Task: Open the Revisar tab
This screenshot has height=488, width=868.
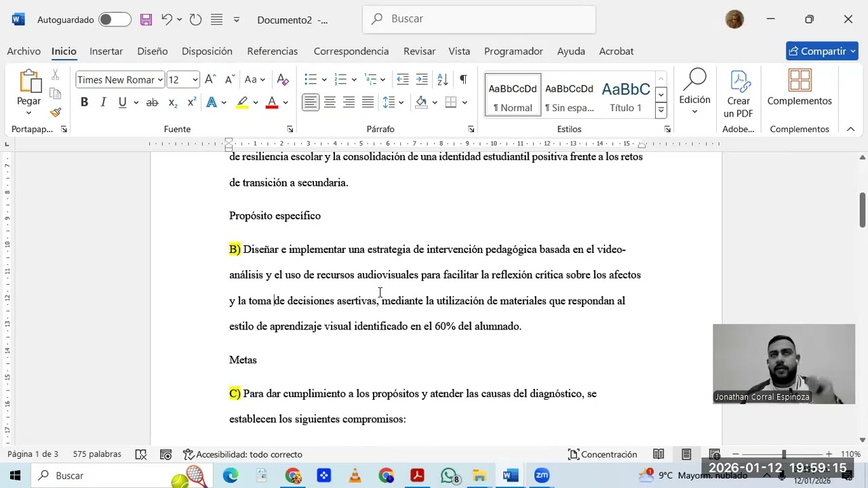Action: pos(419,52)
